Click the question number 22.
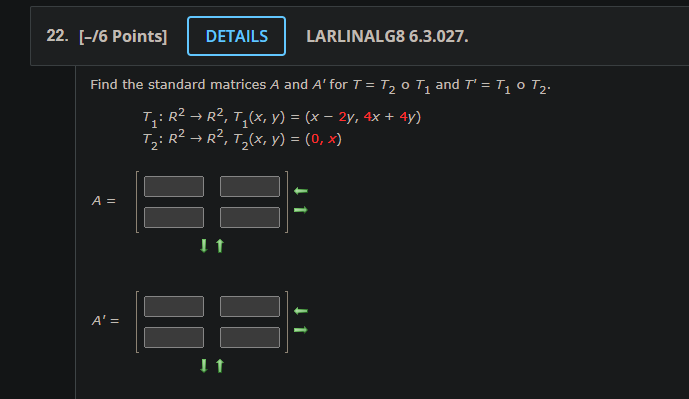The image size is (689, 399). (57, 36)
